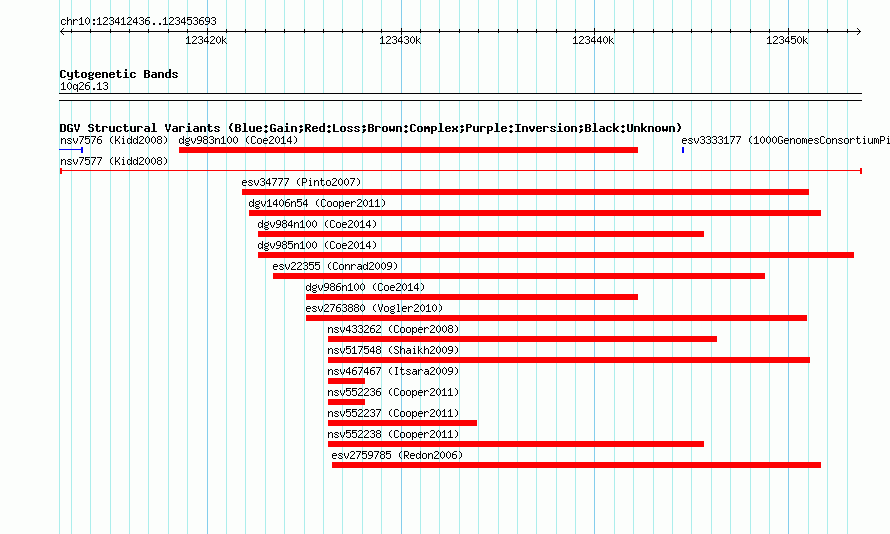
Task: Open esv34777 (Pinto2007) variant label
Action: tap(301, 182)
